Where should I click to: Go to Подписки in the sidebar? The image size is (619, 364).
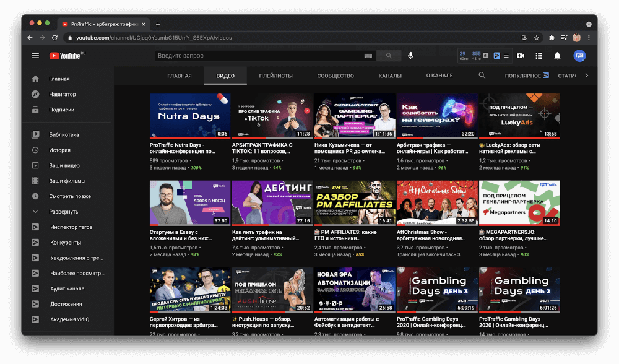click(61, 110)
